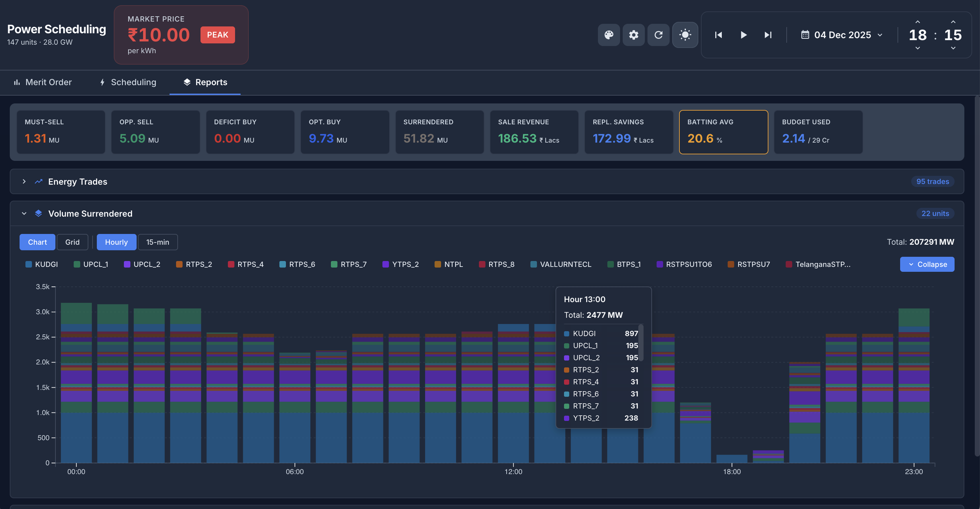Open the 95 trades badge link
This screenshot has height=509, width=980.
pos(932,182)
